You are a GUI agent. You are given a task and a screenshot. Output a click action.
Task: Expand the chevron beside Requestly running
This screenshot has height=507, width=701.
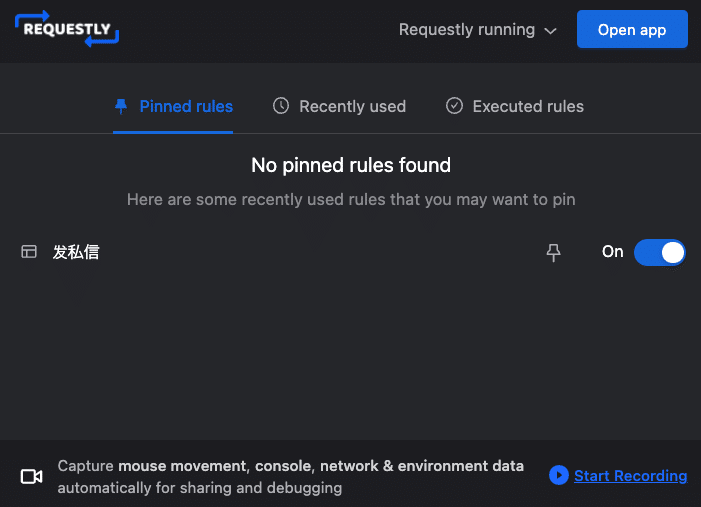tap(550, 31)
